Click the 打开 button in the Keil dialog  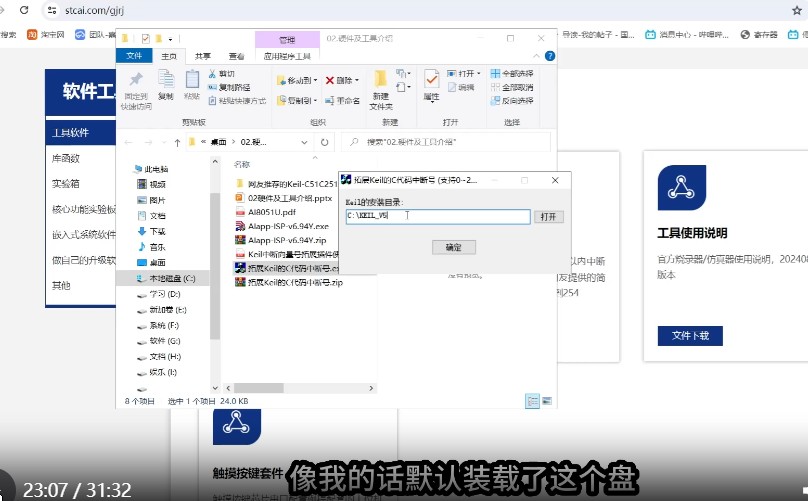coord(548,216)
